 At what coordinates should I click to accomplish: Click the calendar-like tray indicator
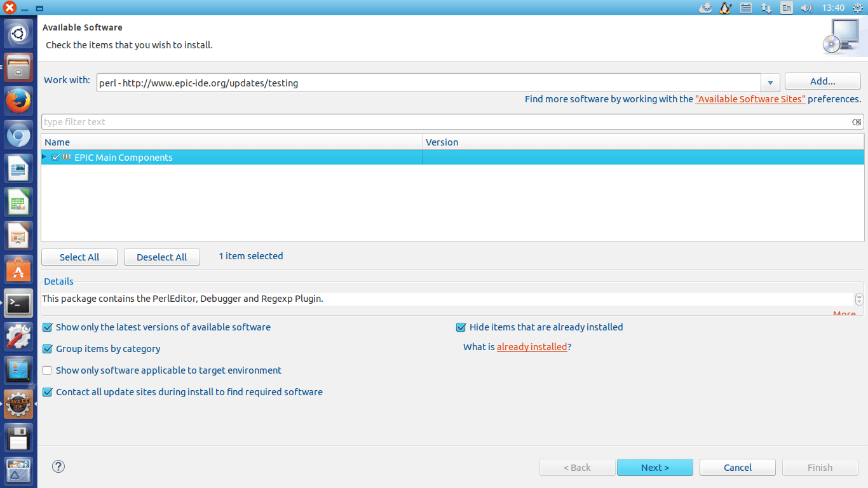747,8
